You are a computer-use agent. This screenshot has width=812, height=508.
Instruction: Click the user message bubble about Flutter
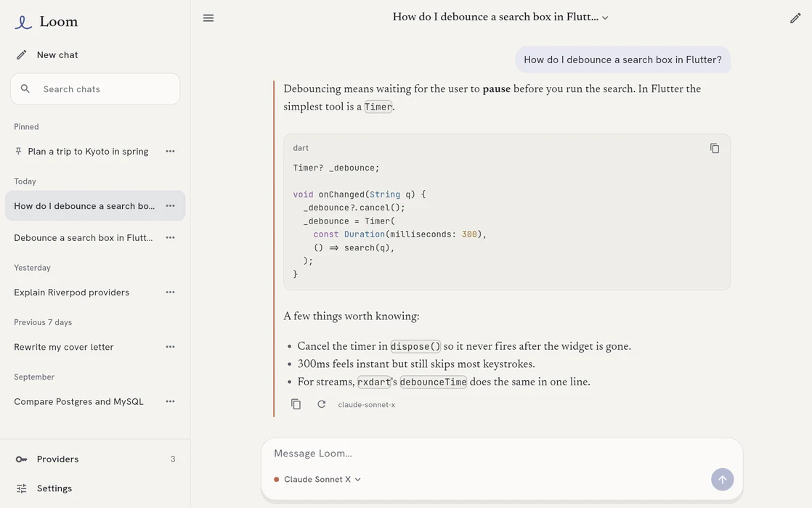[622, 60]
